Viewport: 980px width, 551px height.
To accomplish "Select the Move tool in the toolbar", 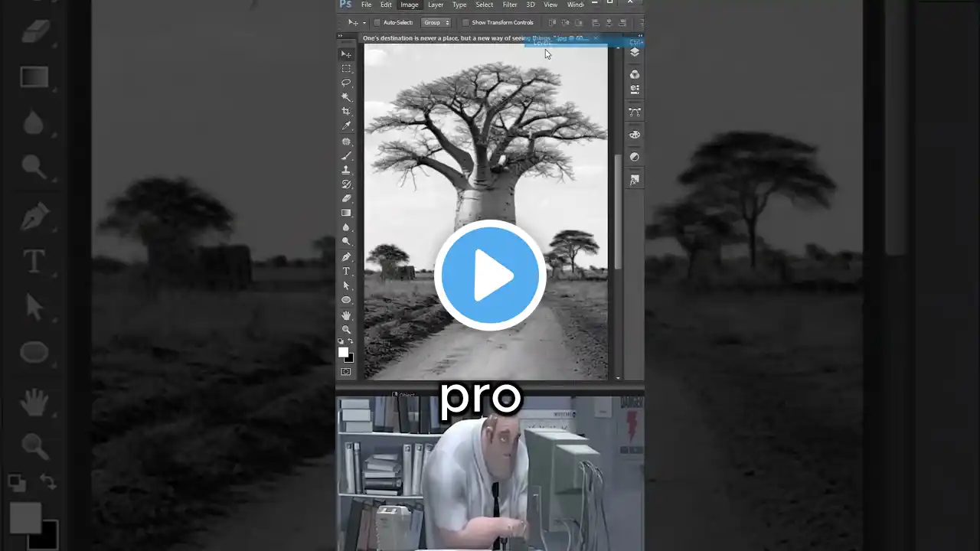I will coord(346,54).
